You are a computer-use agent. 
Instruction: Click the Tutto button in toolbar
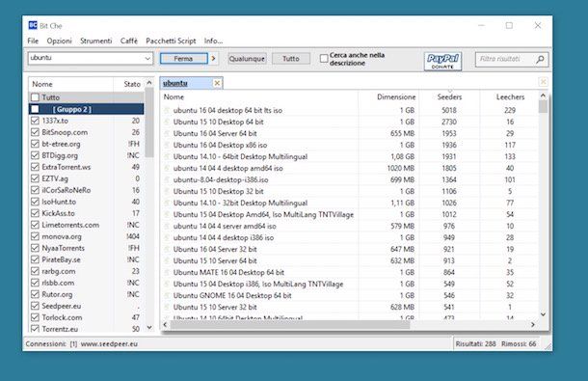tap(291, 59)
